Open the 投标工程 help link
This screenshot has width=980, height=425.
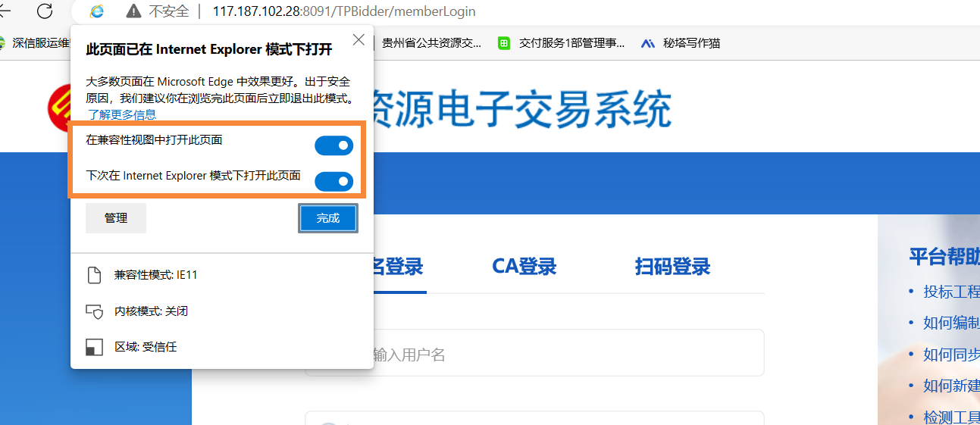951,292
